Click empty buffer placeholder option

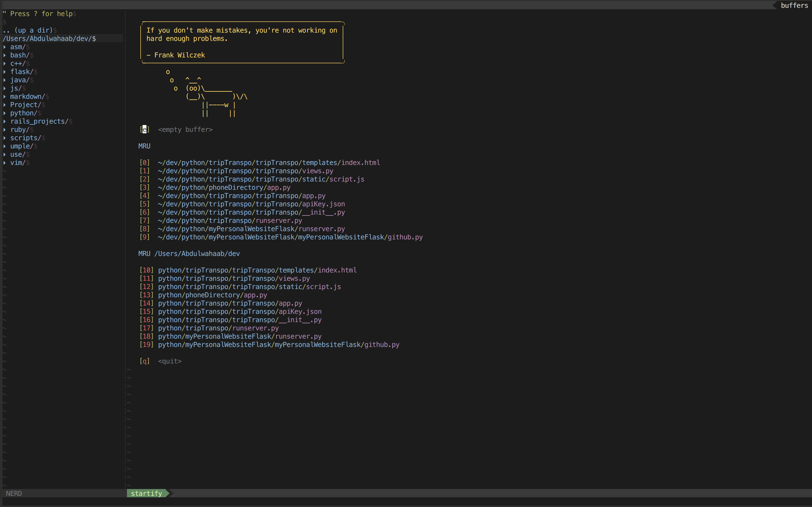pyautogui.click(x=185, y=129)
